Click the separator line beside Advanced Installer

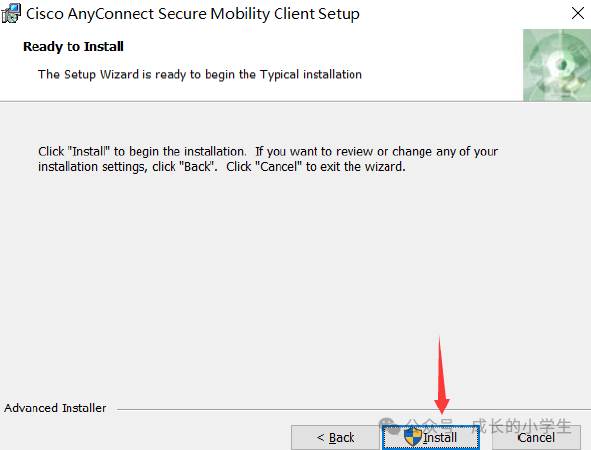[x=354, y=409]
